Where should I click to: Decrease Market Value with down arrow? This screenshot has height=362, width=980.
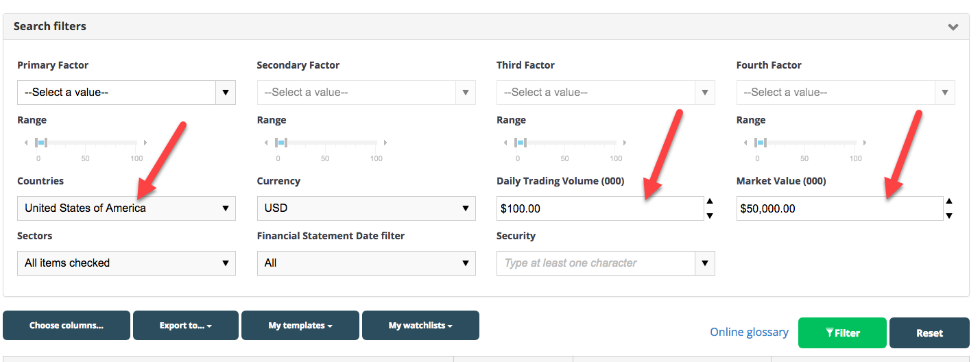pos(949,215)
